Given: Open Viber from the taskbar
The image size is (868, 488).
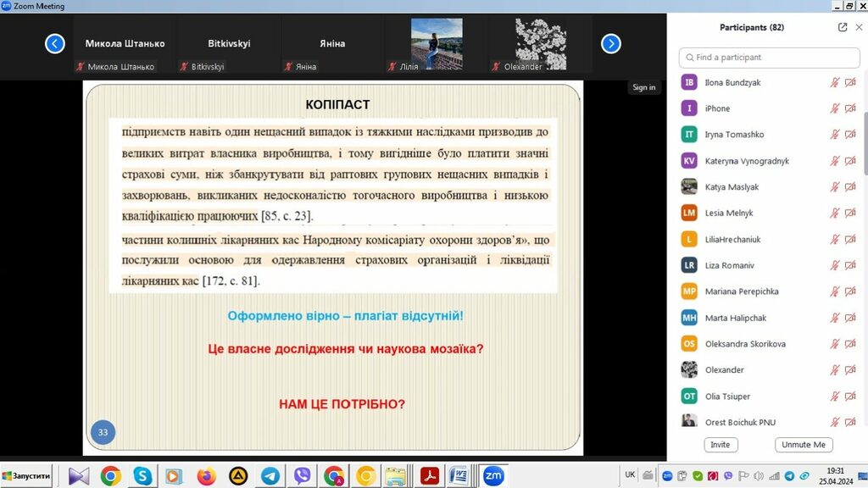Looking at the screenshot, I should [x=302, y=476].
